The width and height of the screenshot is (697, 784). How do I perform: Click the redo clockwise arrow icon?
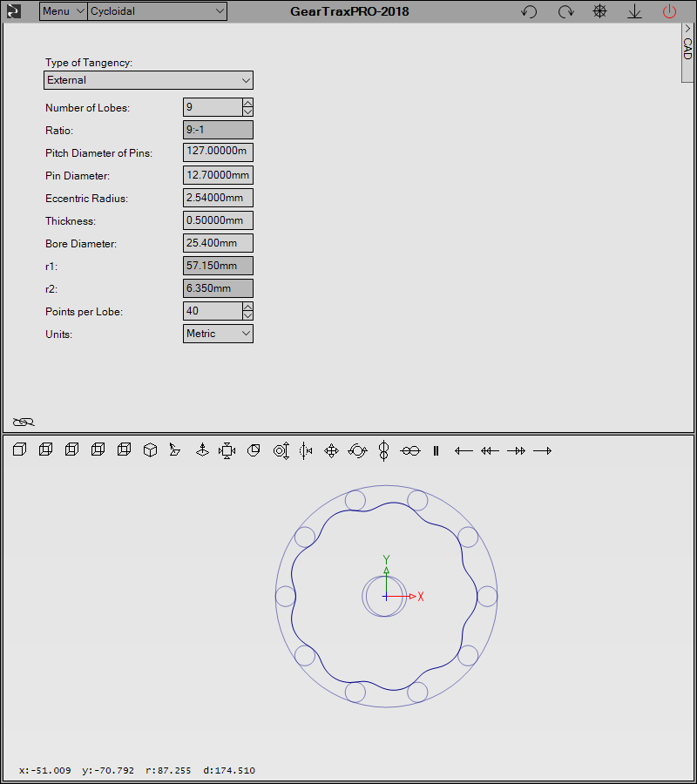click(565, 11)
